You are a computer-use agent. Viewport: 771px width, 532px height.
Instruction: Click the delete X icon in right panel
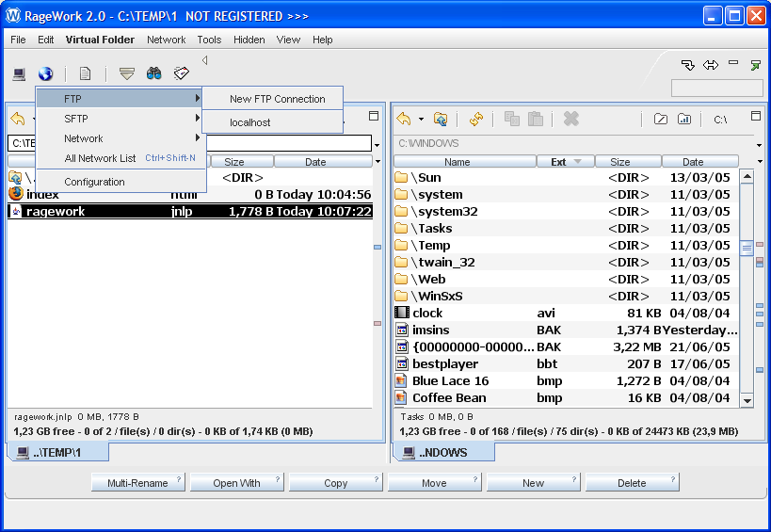570,119
